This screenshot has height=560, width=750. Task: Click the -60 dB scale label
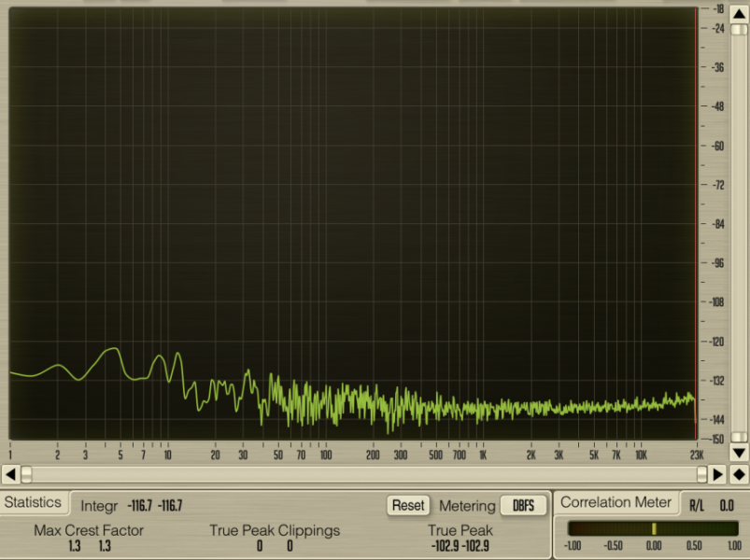coord(718,146)
